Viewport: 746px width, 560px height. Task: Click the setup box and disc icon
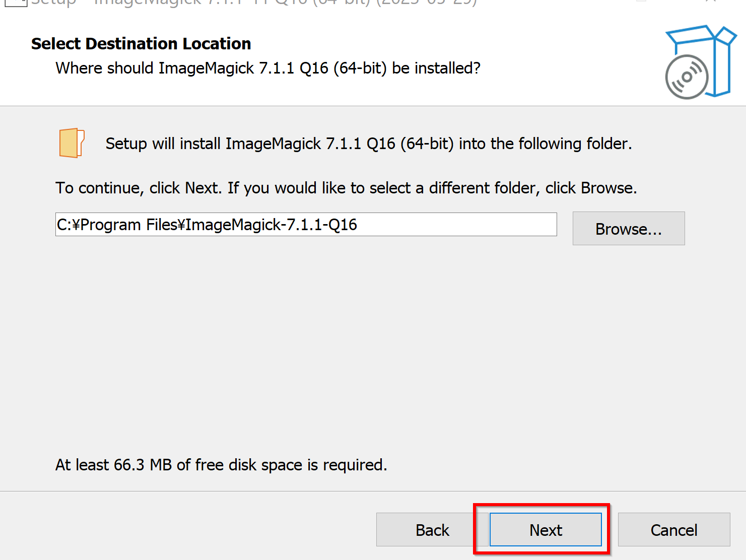pos(701,62)
